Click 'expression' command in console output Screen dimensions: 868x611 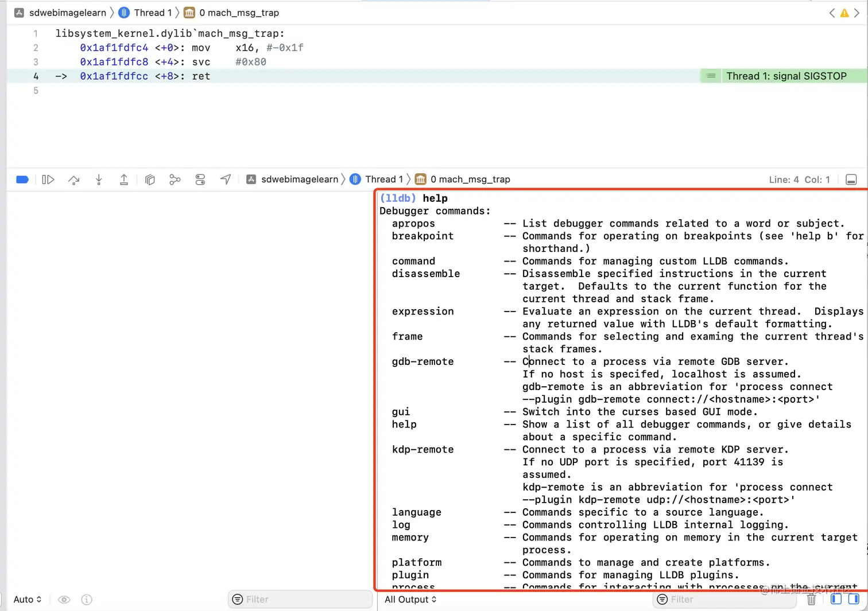(423, 311)
